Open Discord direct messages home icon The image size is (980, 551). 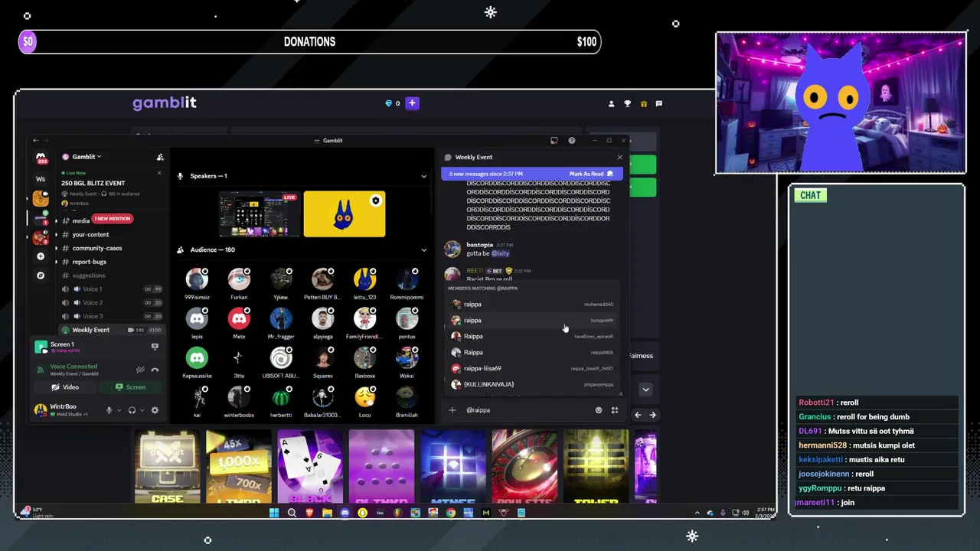(x=41, y=158)
